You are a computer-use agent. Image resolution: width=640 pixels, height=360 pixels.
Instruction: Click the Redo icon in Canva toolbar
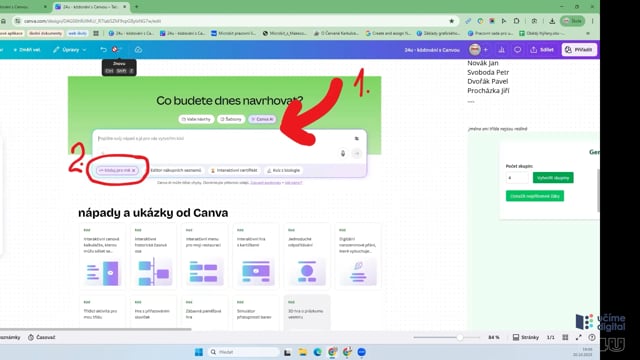click(116, 50)
